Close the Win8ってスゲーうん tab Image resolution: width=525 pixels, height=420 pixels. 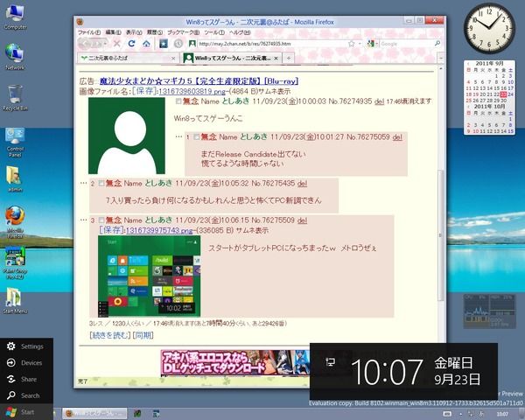click(x=276, y=59)
